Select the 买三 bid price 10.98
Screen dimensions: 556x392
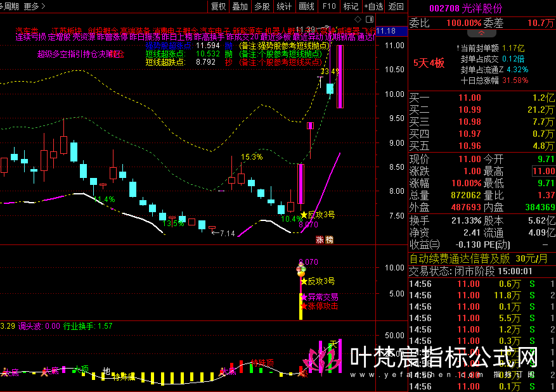470,122
